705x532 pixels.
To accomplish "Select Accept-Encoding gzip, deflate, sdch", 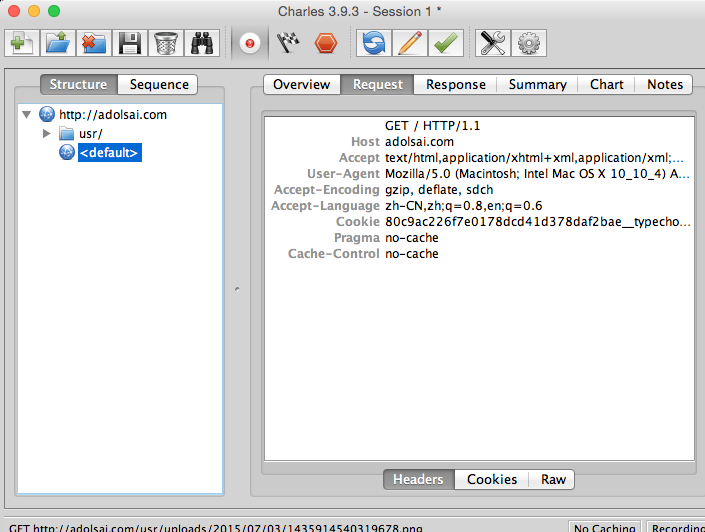I will click(x=439, y=190).
